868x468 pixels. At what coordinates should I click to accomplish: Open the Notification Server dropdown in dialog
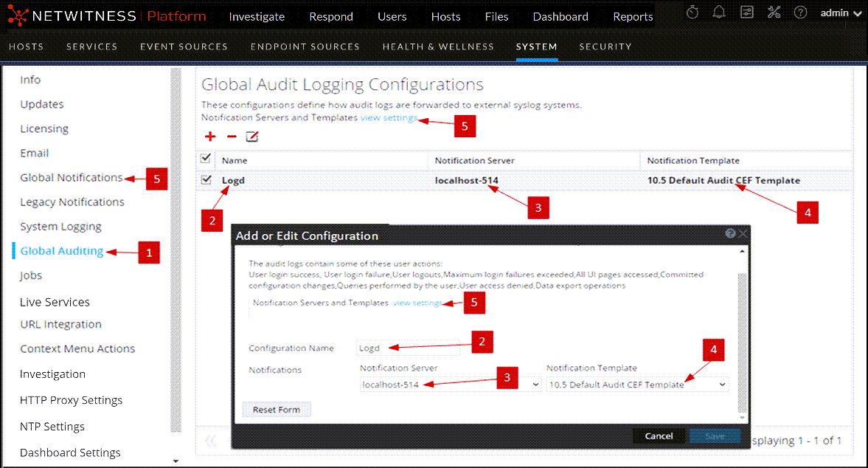451,385
